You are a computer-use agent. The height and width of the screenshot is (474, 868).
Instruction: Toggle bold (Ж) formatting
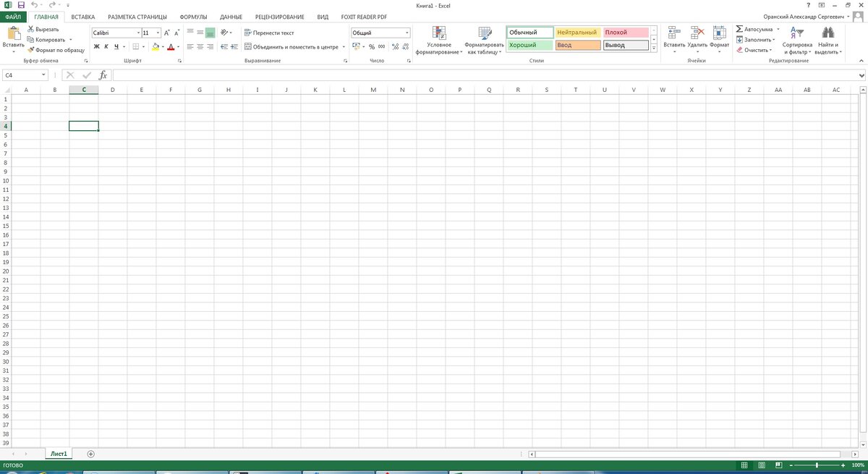[x=97, y=47]
